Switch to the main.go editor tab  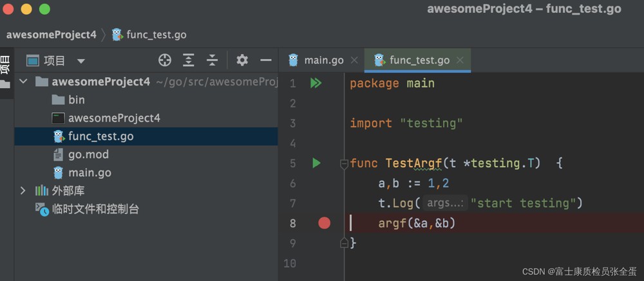[323, 60]
